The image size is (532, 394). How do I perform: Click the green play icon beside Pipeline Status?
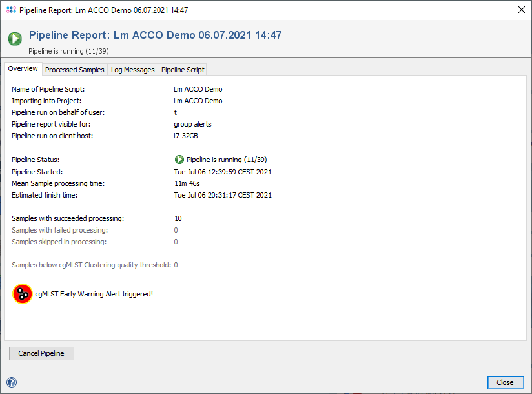click(x=179, y=160)
